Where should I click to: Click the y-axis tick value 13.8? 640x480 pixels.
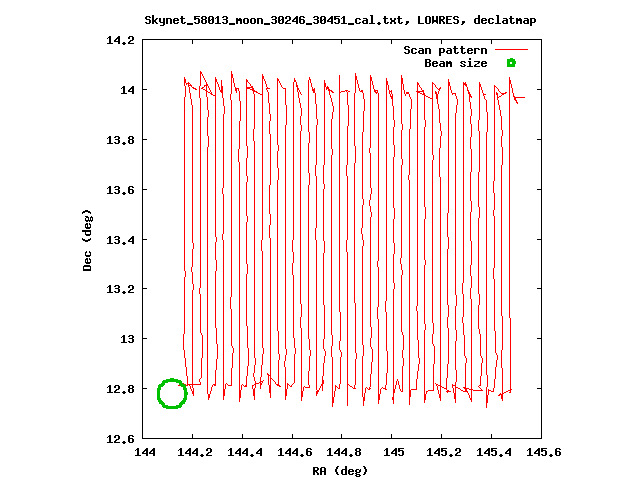click(120, 140)
